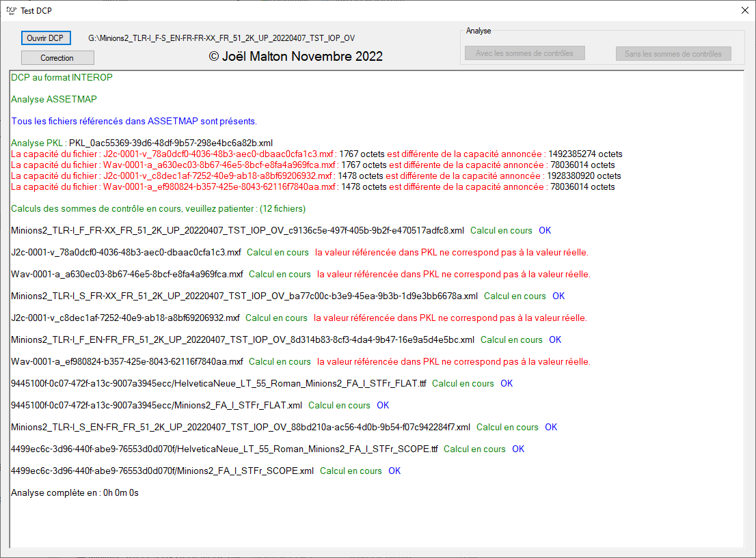Viewport: 756px width, 558px height.
Task: Click capacity error line for J2c-0001-v_78a0dcf0 mxf
Action: (x=316, y=154)
